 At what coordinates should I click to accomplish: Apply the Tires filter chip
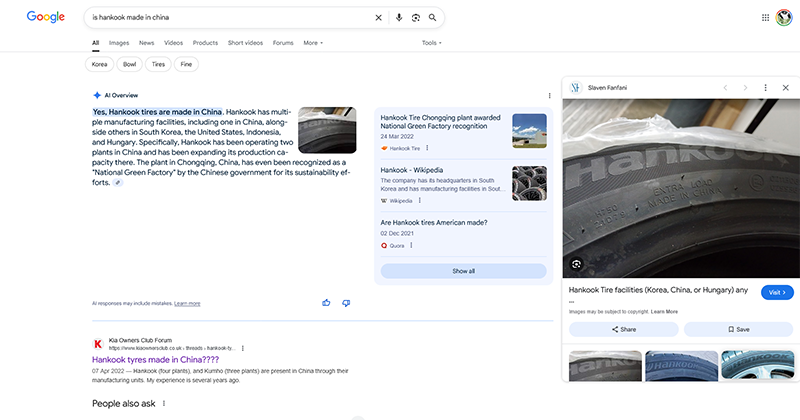[158, 64]
